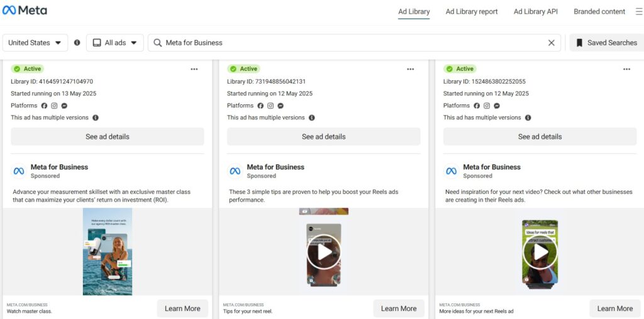The height and width of the screenshot is (319, 644).
Task: Click Meta for Business avatar on master class ad
Action: (19, 171)
